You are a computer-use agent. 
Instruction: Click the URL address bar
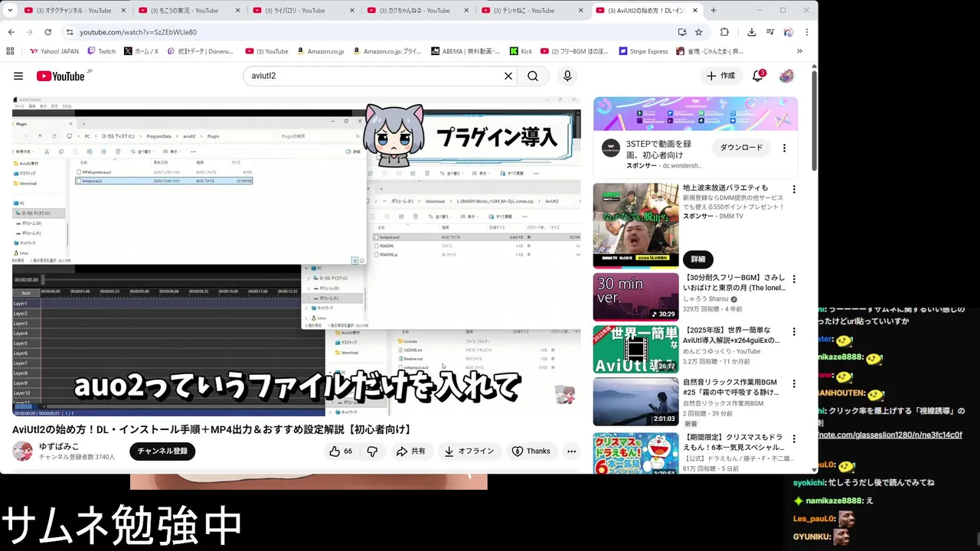click(367, 32)
